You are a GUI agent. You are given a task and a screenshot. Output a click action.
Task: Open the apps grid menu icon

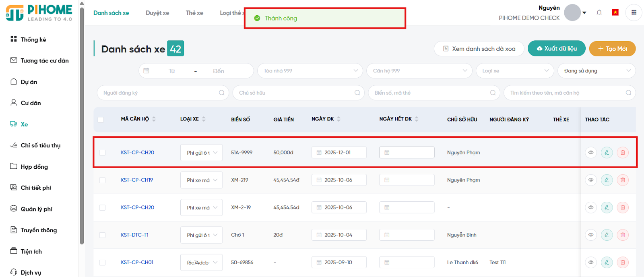[634, 12]
